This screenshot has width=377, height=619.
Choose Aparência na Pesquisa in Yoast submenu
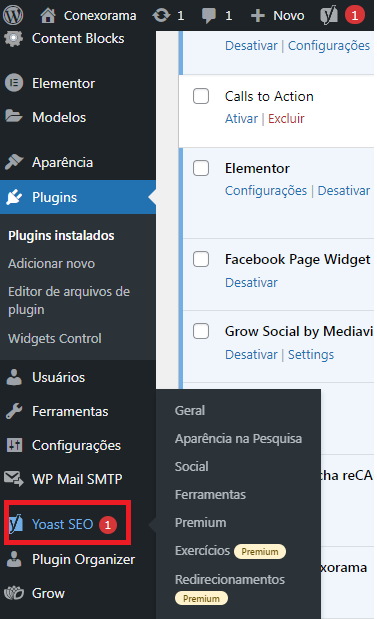(238, 438)
